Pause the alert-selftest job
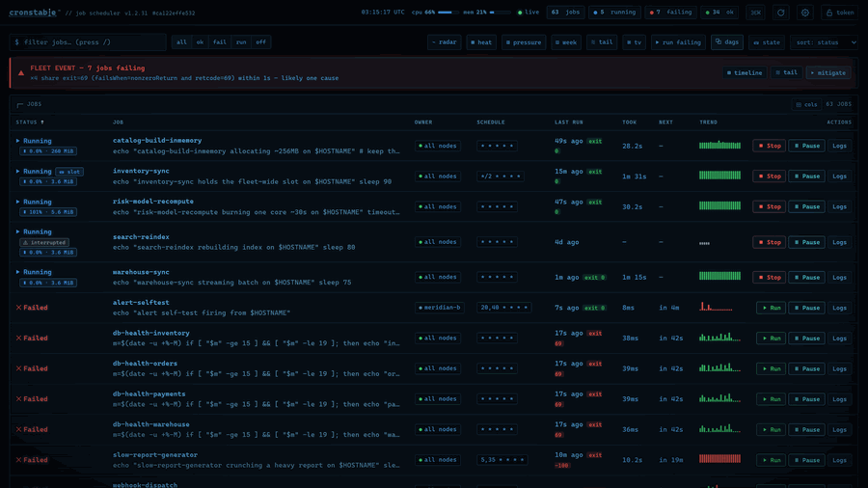The image size is (868, 488). point(806,308)
